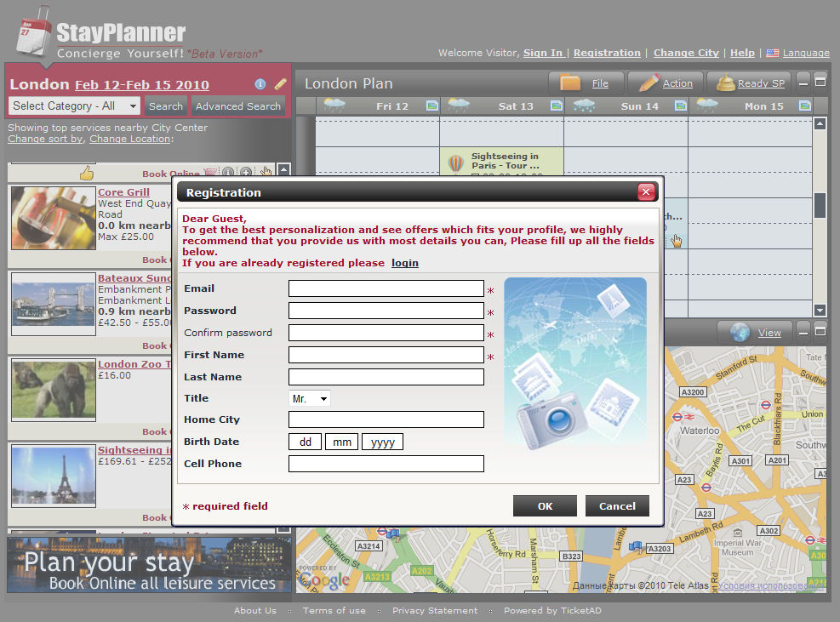Click the StayPlanner suitcase calendar logo
The height and width of the screenshot is (622, 840).
pos(33,32)
